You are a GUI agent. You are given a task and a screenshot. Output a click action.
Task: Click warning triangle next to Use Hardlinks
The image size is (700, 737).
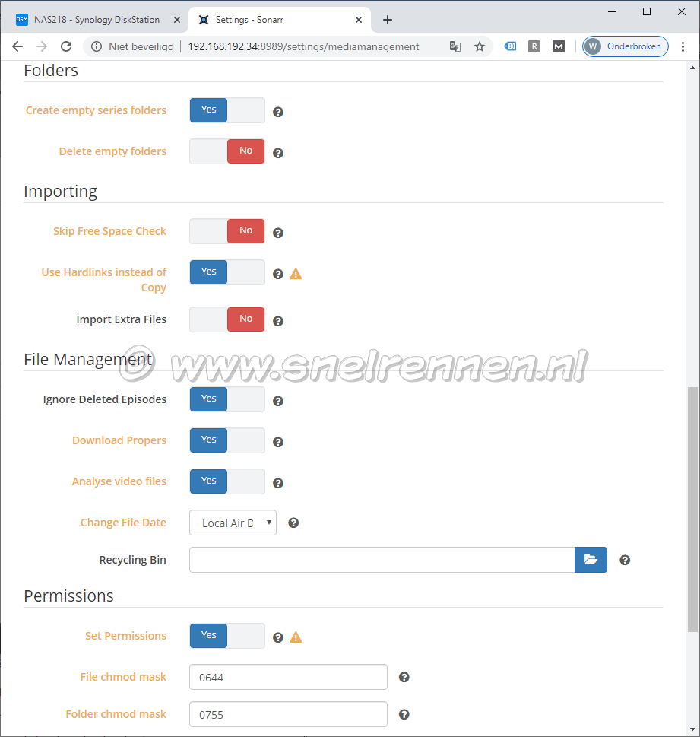pos(296,274)
